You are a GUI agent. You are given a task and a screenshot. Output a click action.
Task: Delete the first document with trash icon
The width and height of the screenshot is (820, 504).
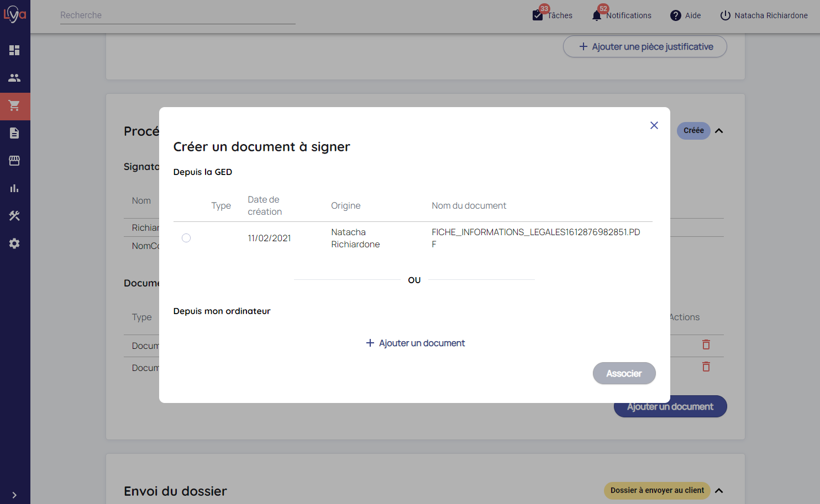coord(706,345)
